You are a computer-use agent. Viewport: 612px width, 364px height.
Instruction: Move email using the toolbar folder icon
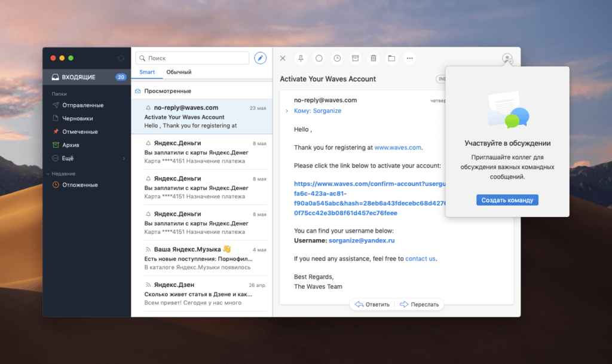[x=391, y=58]
